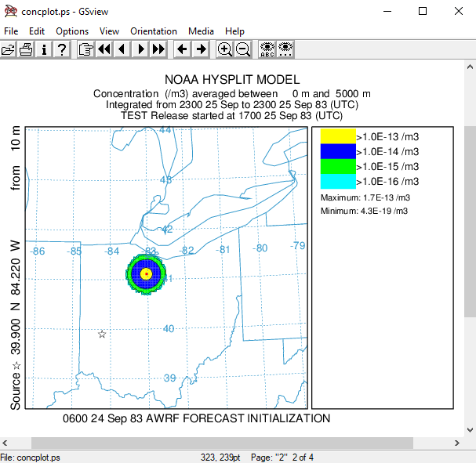Screen dimensions: 476x463
Task: Click the latitude label 40 on the map
Action: pyautogui.click(x=169, y=329)
